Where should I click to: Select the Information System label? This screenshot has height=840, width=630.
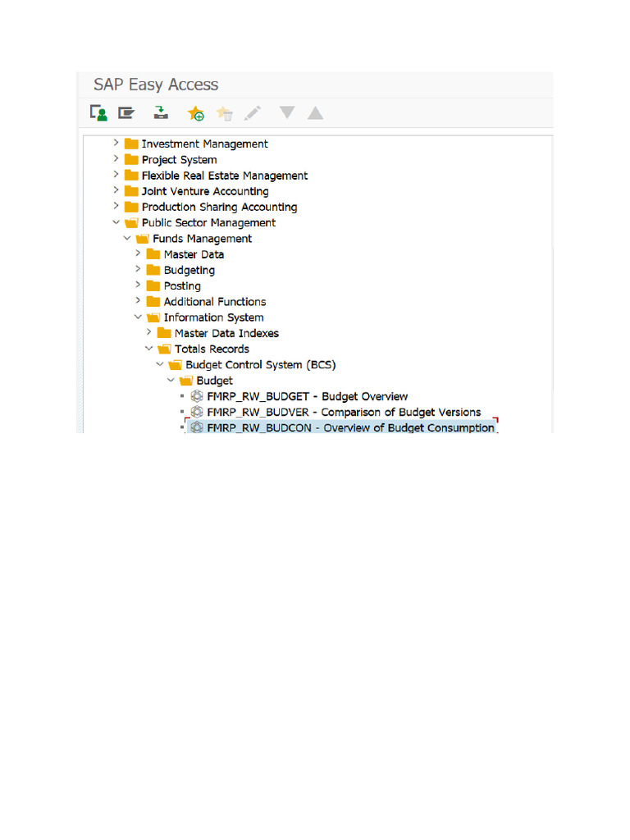[214, 317]
